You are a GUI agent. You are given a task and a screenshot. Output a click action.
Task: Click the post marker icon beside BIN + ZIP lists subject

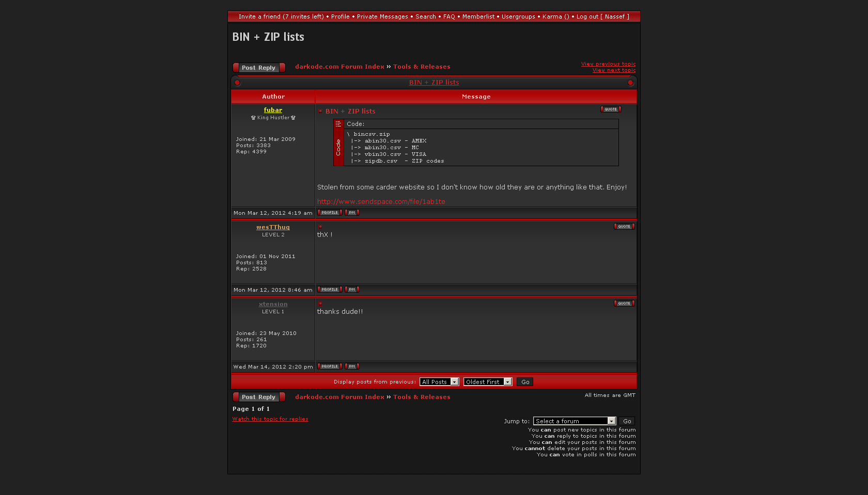click(x=320, y=111)
